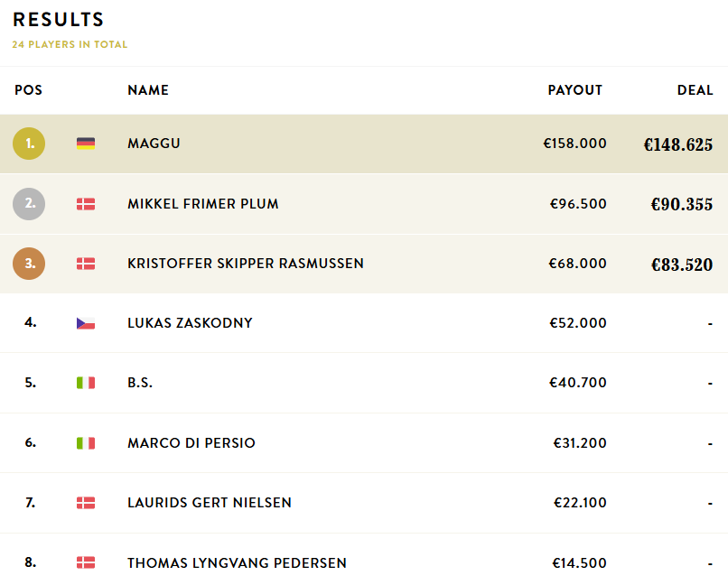The height and width of the screenshot is (585, 728).
Task: Select the Payout column header
Action: pyautogui.click(x=574, y=90)
